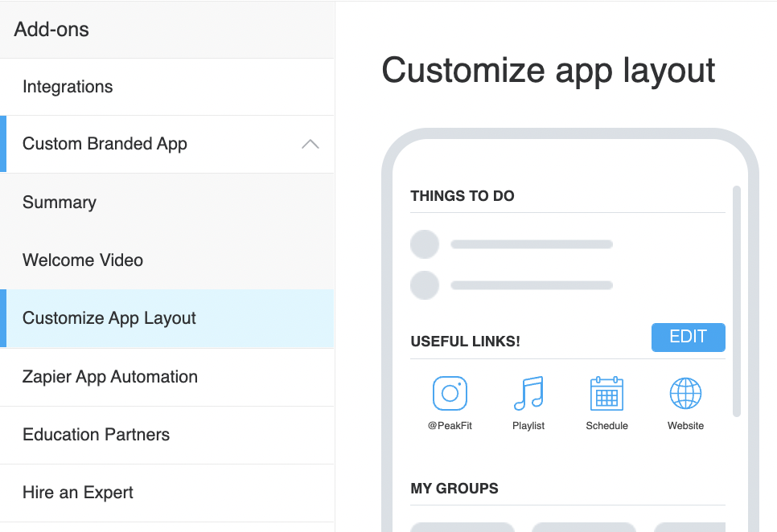Open Zapier App Automation menu item

click(167, 377)
